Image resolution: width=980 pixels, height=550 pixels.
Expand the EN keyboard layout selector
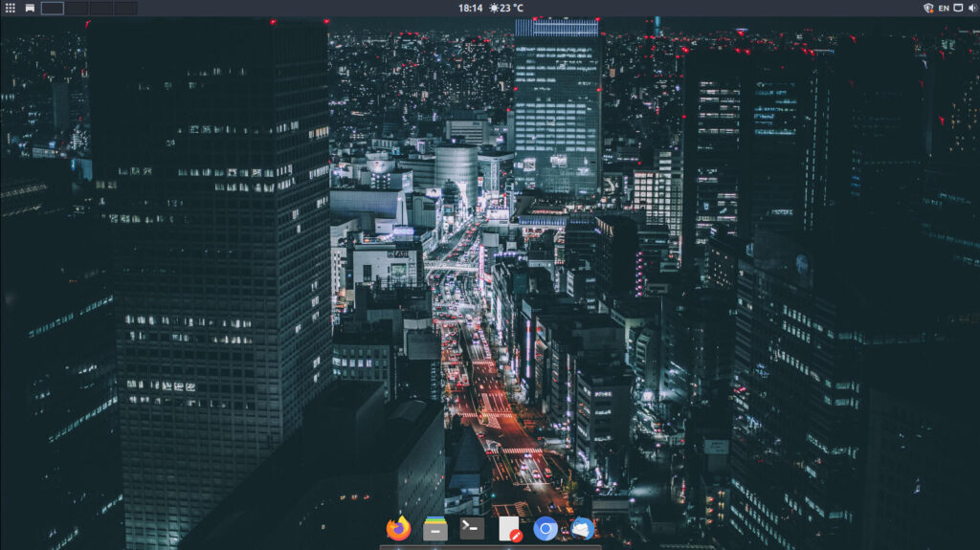pos(944,8)
